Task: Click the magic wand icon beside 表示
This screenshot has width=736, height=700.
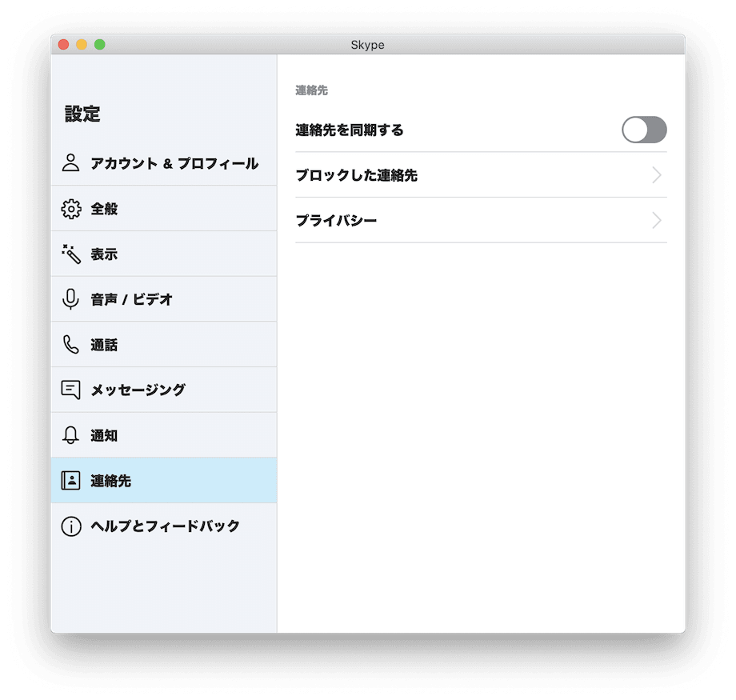Action: tap(71, 254)
